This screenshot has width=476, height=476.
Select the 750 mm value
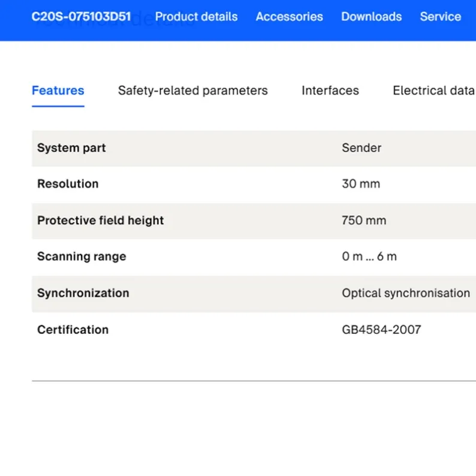pos(364,221)
